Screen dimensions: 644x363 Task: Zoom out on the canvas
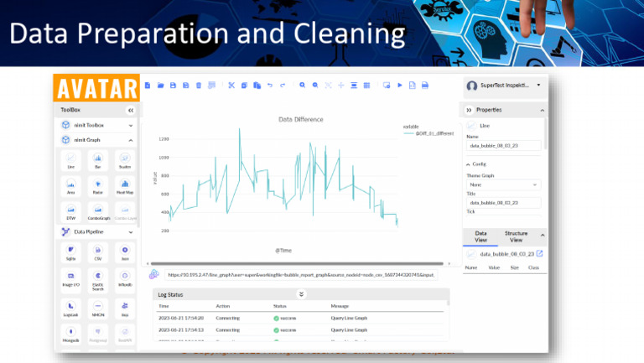[x=315, y=86]
